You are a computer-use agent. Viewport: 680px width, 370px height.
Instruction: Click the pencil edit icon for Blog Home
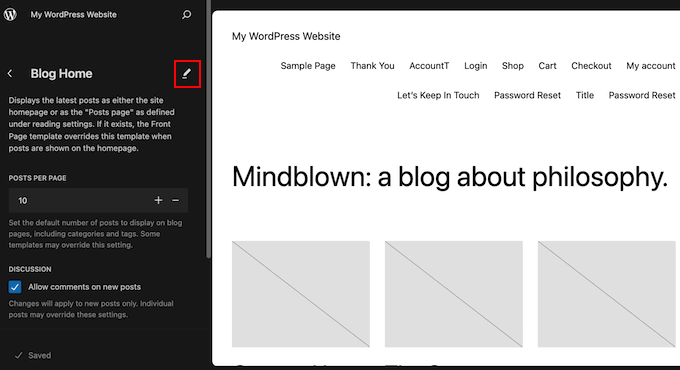tap(186, 74)
